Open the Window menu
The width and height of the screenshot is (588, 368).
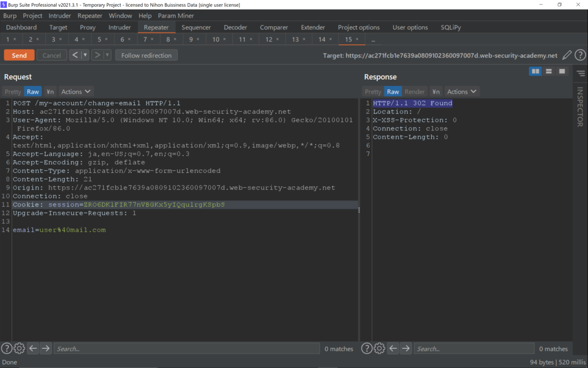point(120,16)
